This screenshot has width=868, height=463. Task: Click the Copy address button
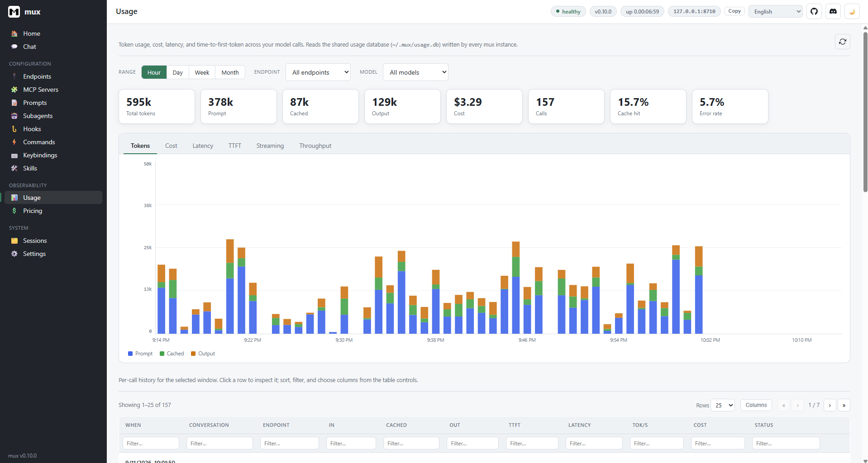[x=734, y=11]
